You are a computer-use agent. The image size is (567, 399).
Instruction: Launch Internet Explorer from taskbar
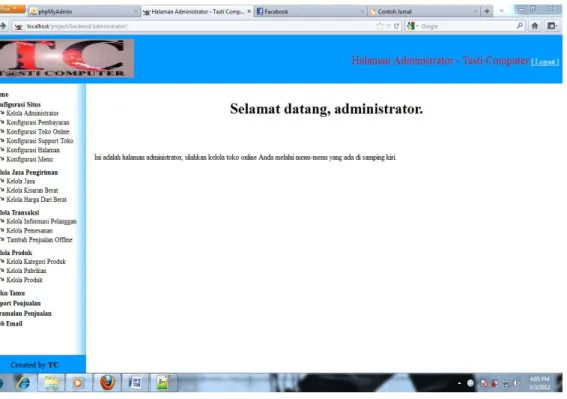(x=24, y=382)
